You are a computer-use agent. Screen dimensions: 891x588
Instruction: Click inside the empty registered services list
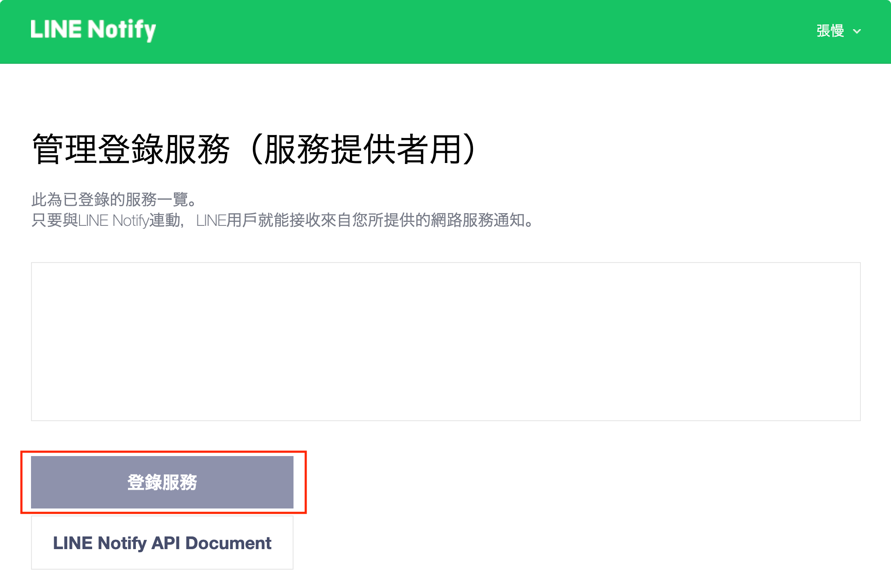point(445,341)
